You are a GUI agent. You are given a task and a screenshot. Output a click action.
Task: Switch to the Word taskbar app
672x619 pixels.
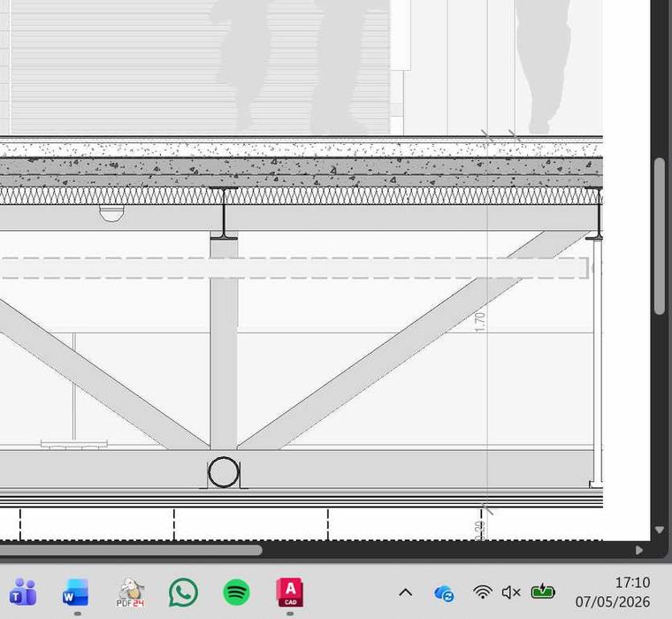tap(76, 592)
